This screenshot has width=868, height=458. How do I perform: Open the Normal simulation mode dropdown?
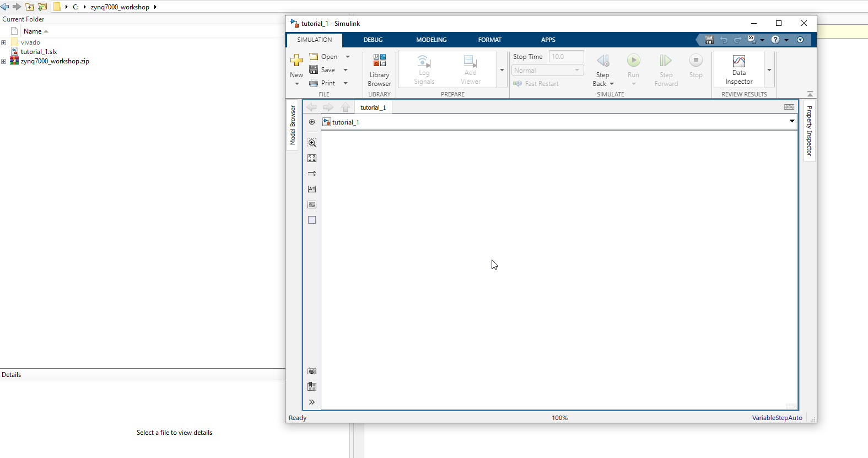point(547,71)
